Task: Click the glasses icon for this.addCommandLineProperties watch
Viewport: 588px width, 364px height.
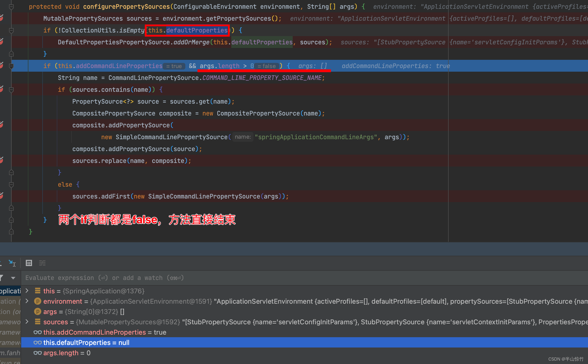Action: (37, 332)
